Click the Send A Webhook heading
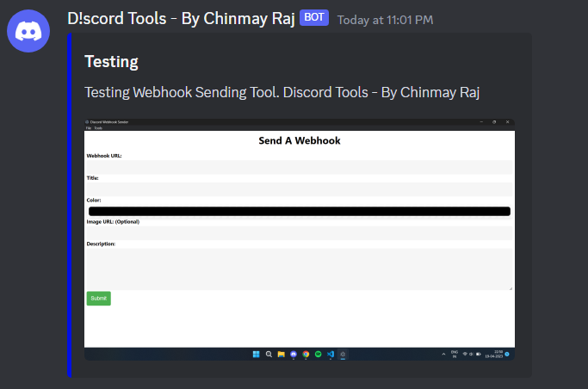588x389 pixels. coord(300,140)
